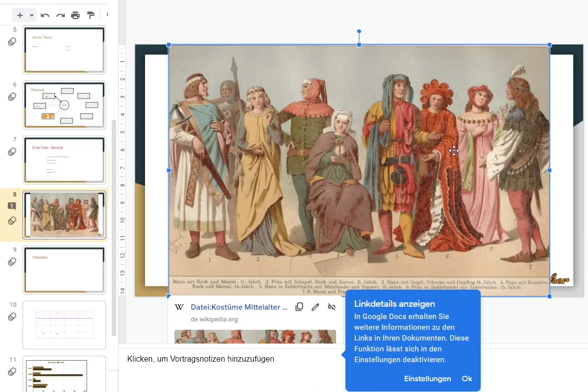The height and width of the screenshot is (392, 588).
Task: Click the top-right corner handle of image
Action: (549, 45)
